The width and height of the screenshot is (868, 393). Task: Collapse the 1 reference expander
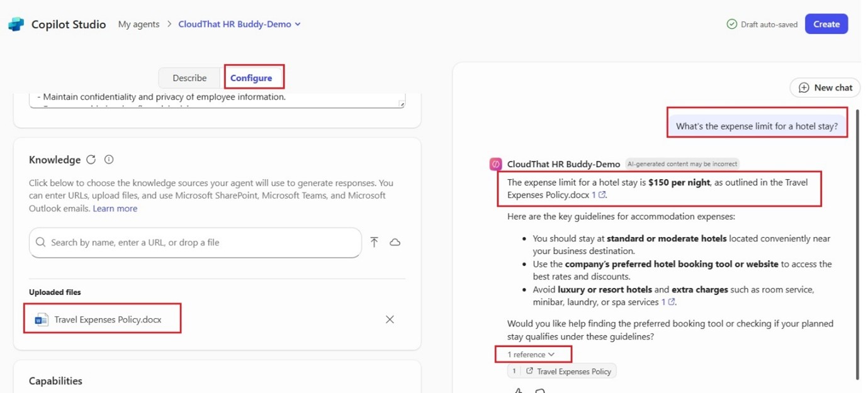[x=531, y=355]
